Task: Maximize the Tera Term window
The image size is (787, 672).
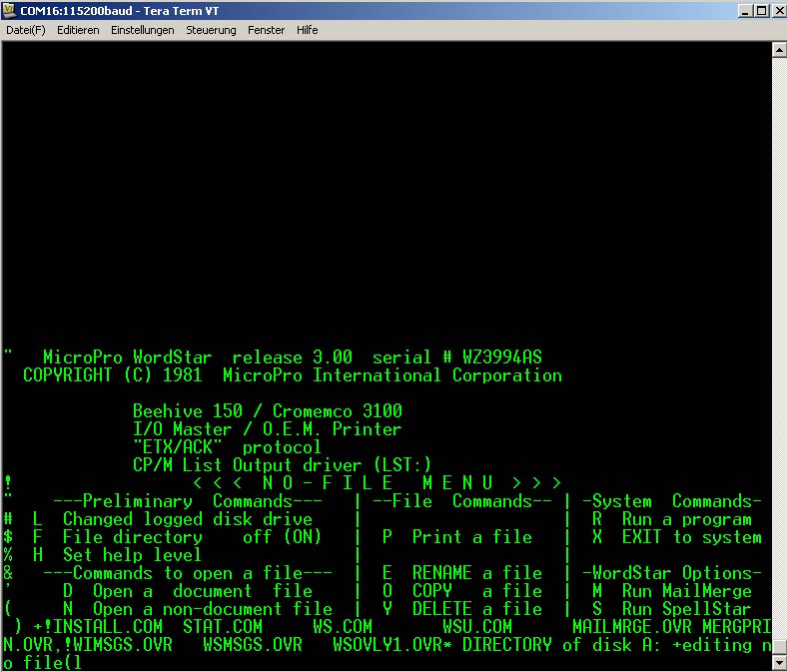Action: coord(761,10)
